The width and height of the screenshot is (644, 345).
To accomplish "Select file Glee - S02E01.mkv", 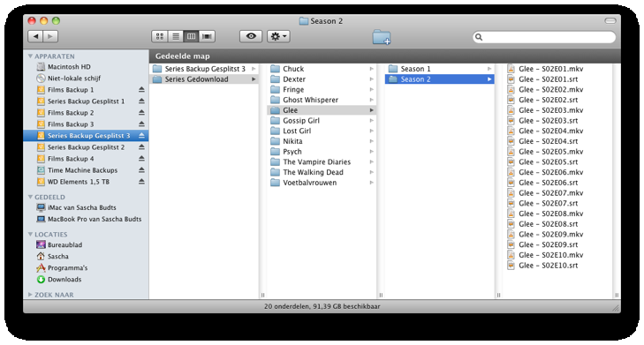I will click(557, 69).
